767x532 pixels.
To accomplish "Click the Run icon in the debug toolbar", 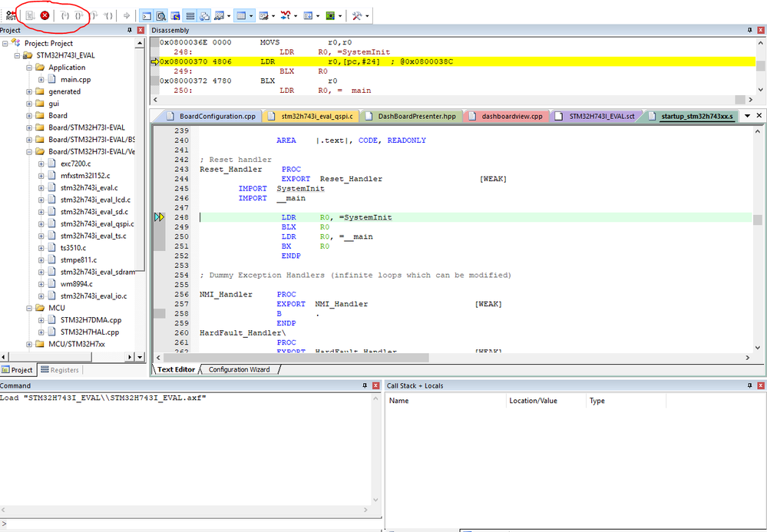I will pyautogui.click(x=31, y=15).
